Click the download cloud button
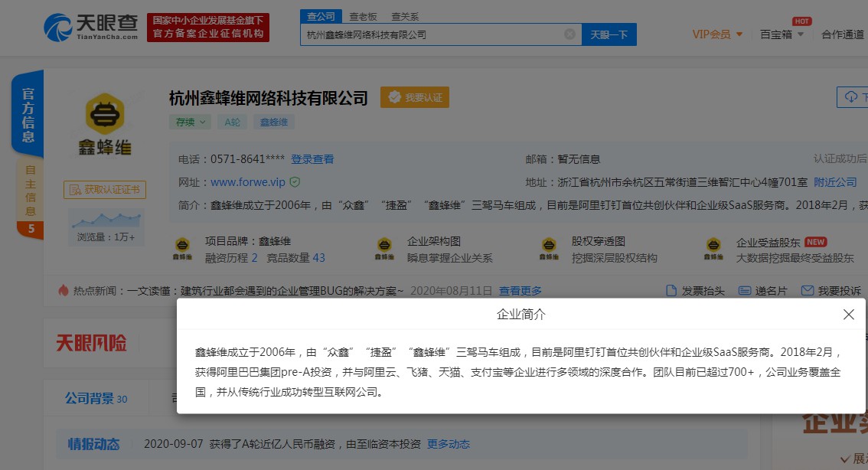 [852, 97]
